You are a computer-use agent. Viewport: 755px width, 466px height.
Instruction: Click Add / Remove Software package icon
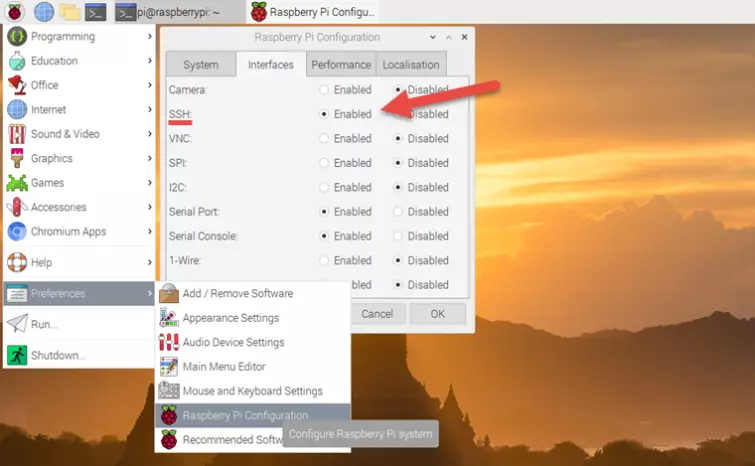[x=169, y=293]
